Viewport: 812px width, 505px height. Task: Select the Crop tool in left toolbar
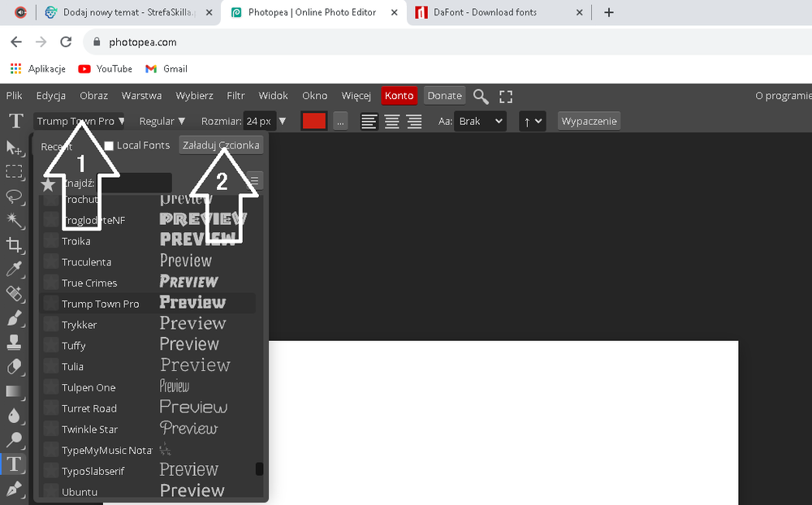click(14, 244)
